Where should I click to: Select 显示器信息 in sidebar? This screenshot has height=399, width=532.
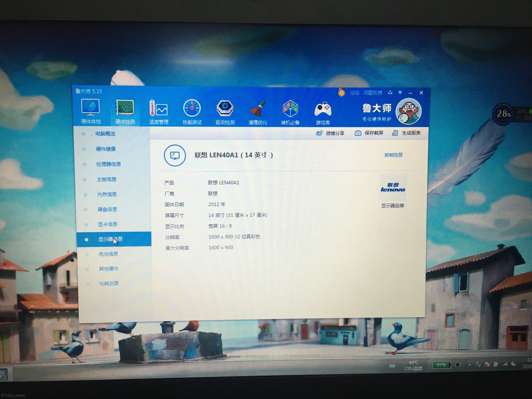114,239
